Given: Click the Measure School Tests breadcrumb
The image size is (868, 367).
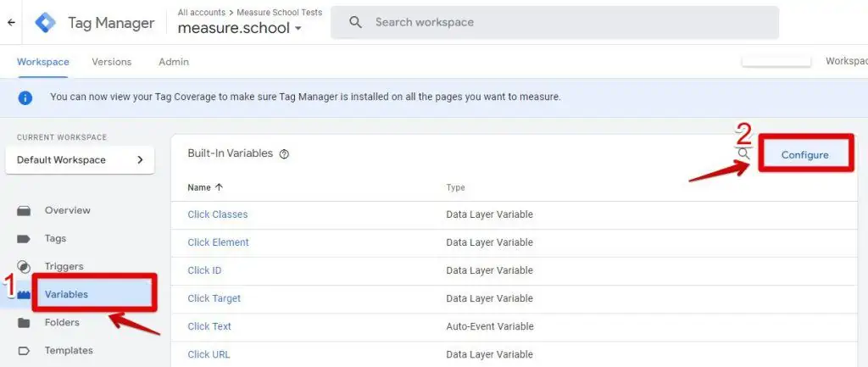Looking at the screenshot, I should [x=280, y=12].
